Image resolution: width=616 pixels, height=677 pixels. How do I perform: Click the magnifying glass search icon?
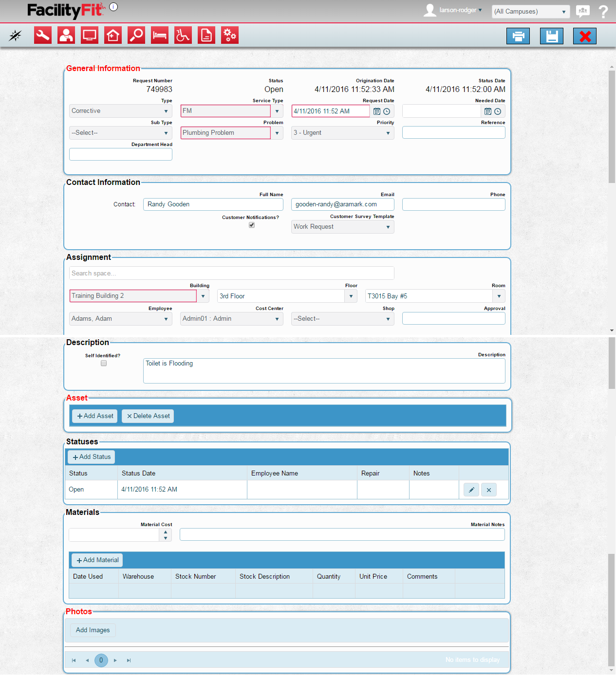click(136, 36)
